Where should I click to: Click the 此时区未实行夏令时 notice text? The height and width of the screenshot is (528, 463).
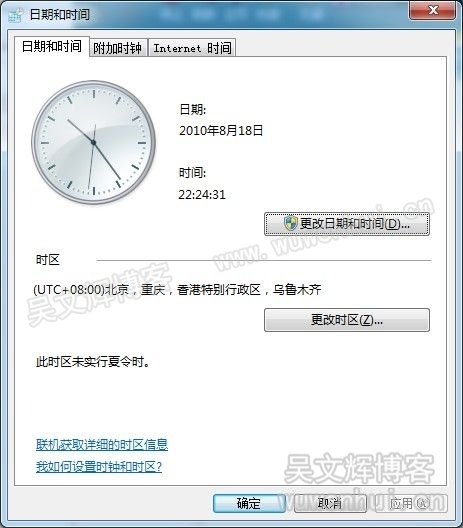(93, 362)
